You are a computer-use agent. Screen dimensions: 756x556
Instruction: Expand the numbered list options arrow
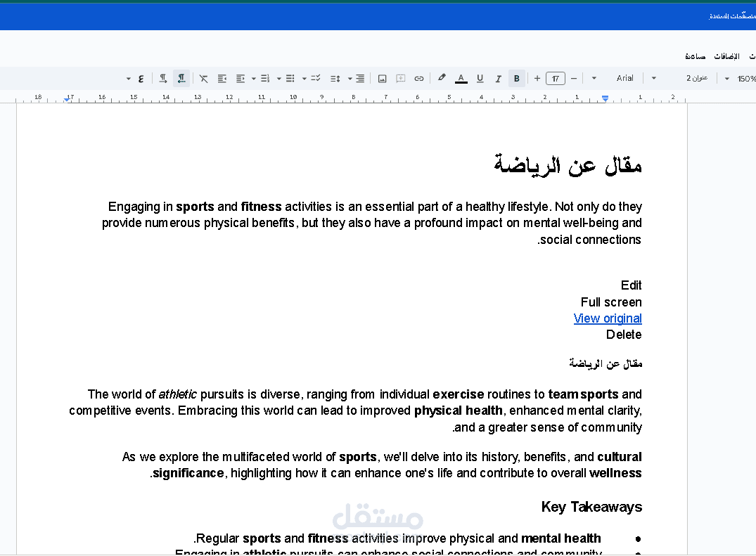(254, 79)
